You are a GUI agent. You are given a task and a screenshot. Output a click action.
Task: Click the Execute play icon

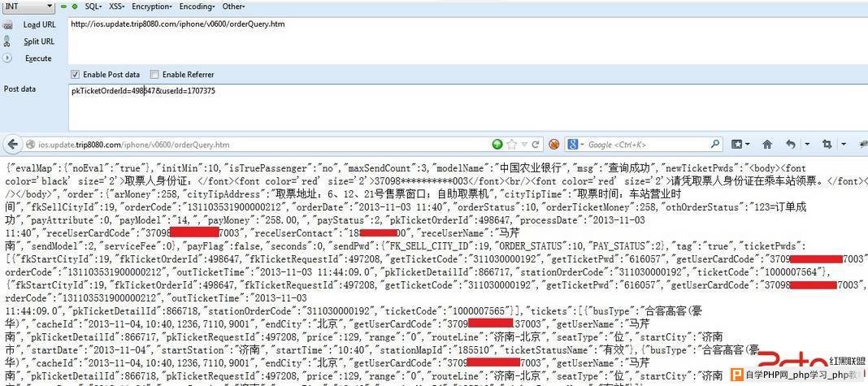coord(7,58)
